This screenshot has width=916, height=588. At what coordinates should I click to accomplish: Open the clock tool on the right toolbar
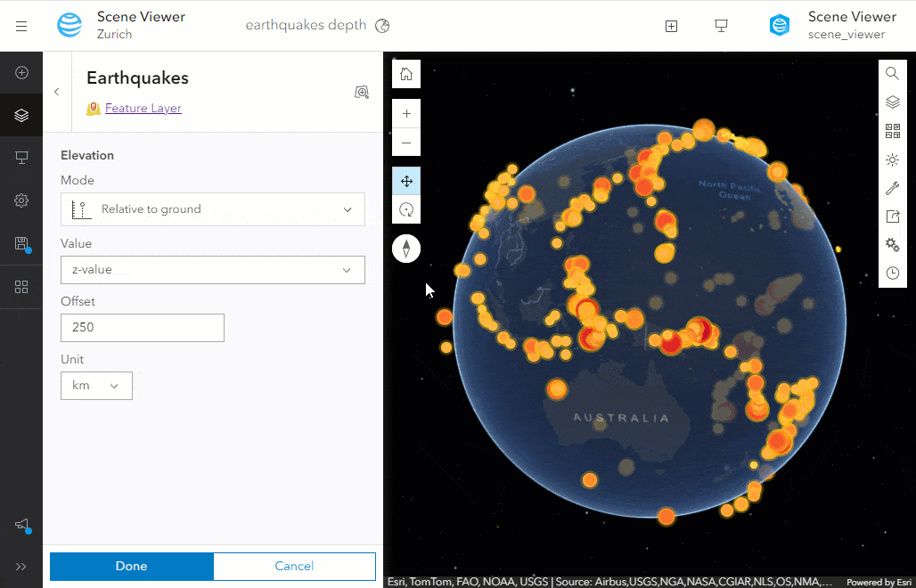pos(892,273)
